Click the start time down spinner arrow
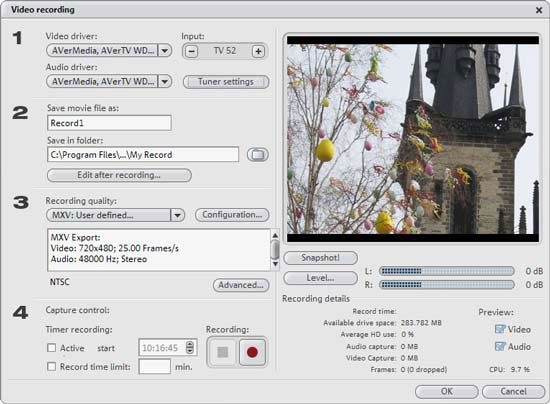 point(190,351)
